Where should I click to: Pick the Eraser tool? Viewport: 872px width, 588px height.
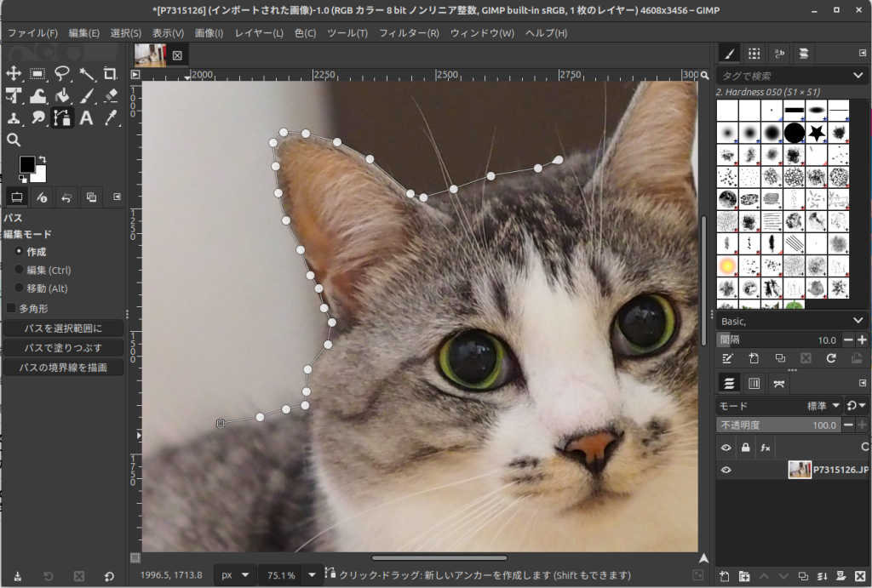coord(110,95)
